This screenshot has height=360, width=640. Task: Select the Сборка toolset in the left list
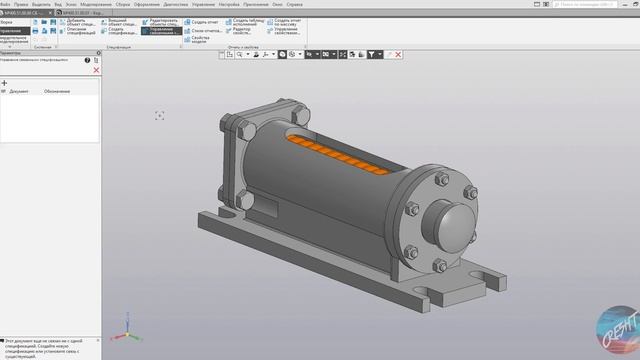coord(15,22)
